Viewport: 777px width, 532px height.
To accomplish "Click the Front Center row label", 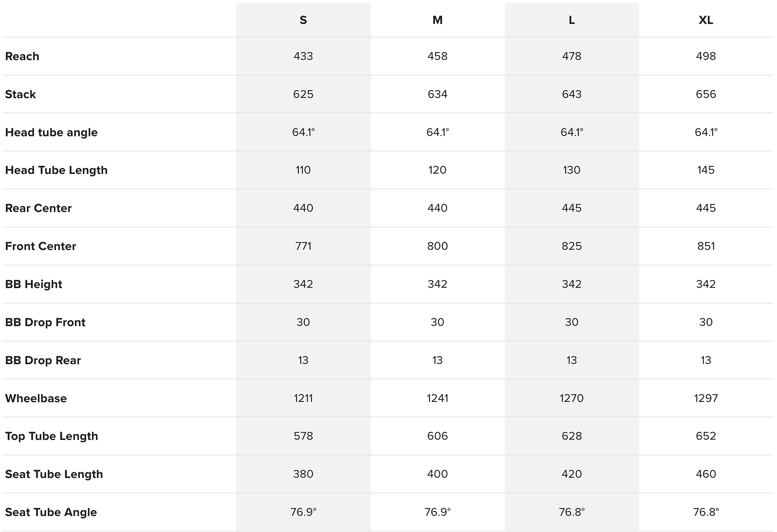I will point(40,246).
